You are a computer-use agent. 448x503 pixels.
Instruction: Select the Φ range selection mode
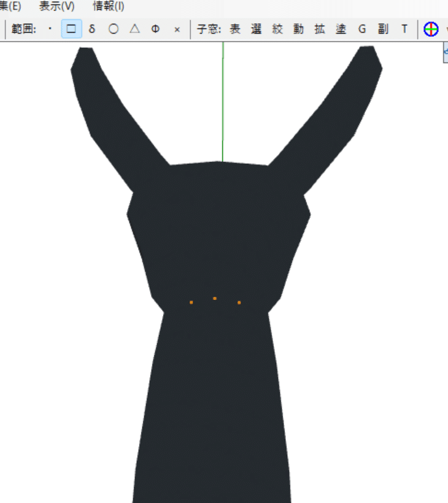coord(155,29)
